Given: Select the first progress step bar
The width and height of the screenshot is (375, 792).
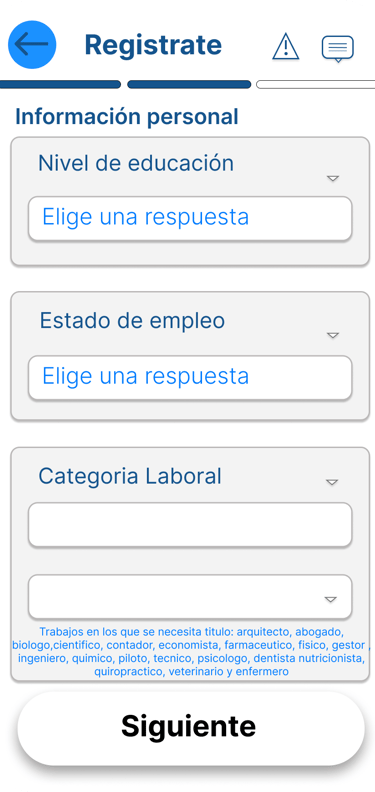Looking at the screenshot, I should point(60,84).
